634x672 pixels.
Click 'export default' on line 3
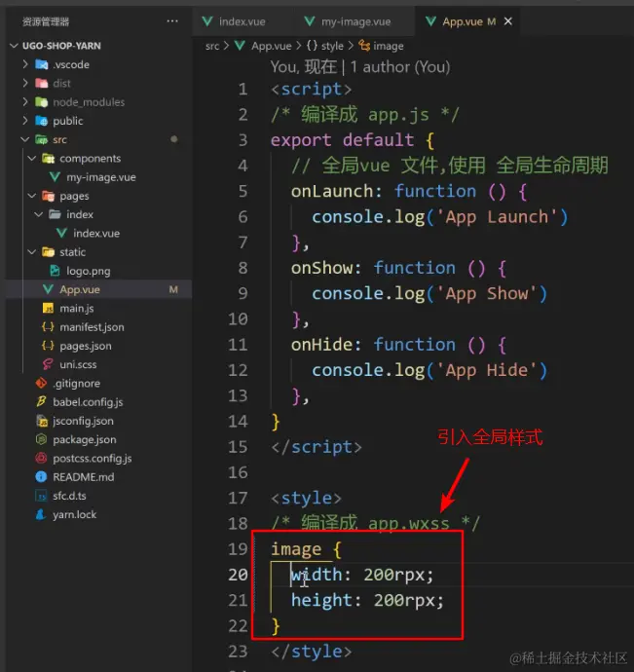click(x=342, y=140)
